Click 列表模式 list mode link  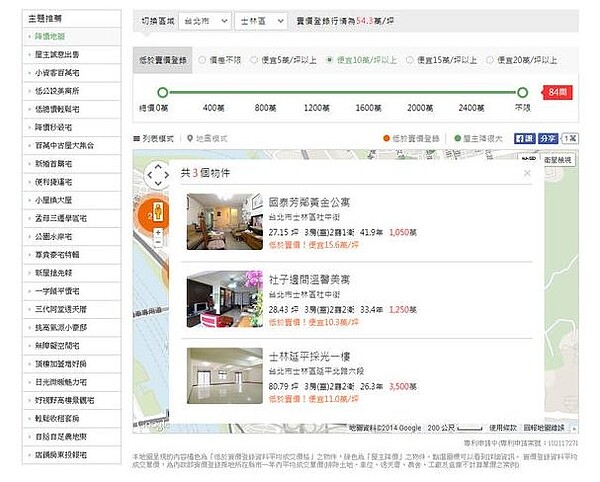(158, 138)
